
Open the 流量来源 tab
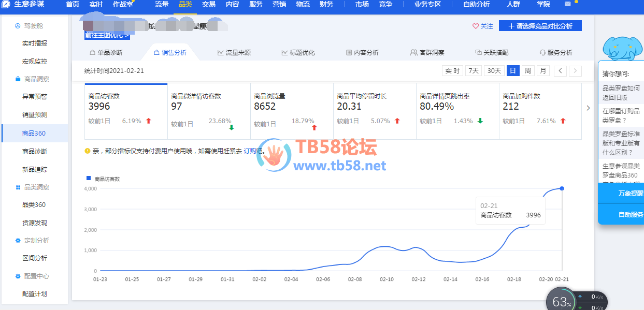pos(234,53)
